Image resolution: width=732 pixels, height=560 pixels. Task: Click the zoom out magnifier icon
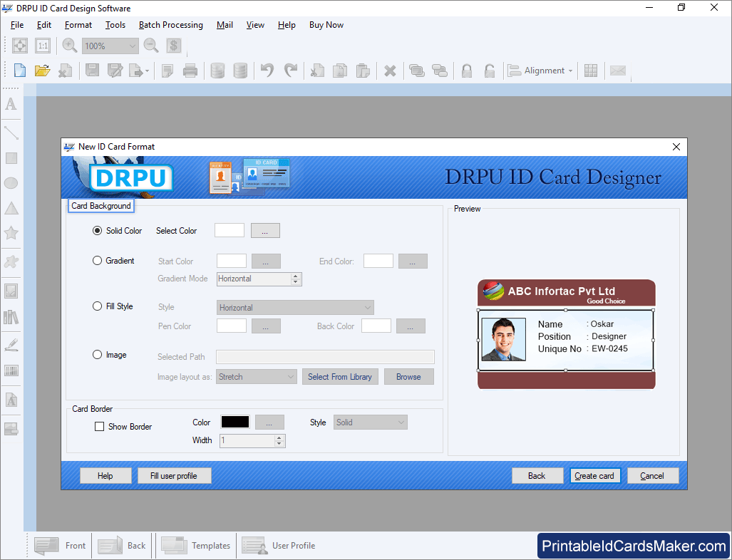coord(151,46)
